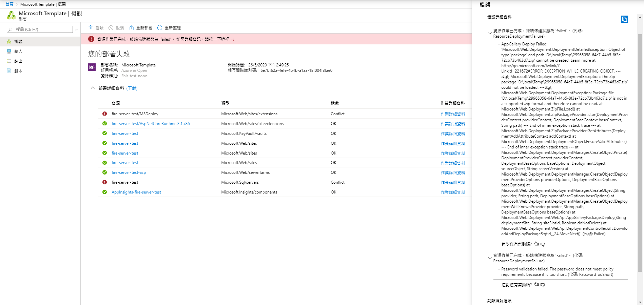Open the fire-server-test-asp resource link

pyautogui.click(x=129, y=172)
